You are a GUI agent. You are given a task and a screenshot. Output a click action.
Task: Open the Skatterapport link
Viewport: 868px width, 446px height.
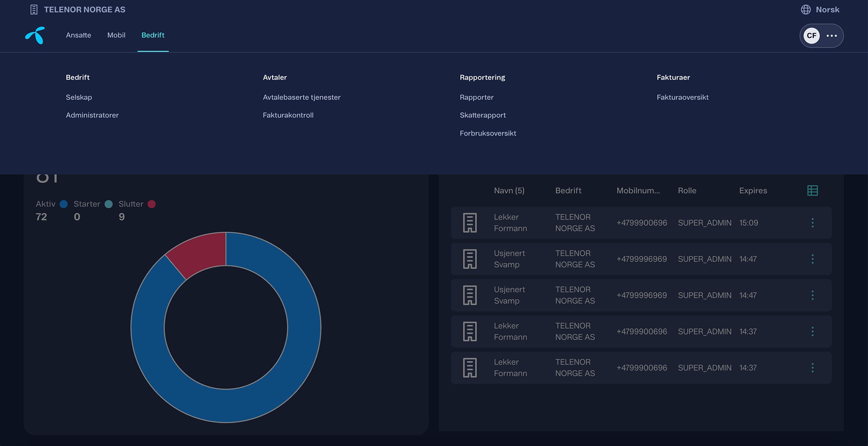[x=483, y=115]
